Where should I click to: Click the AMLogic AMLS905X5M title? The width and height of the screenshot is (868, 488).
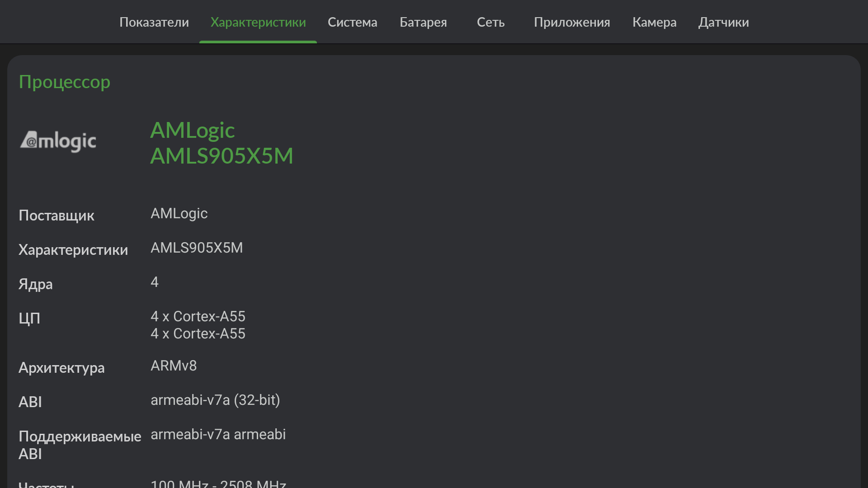tap(222, 143)
